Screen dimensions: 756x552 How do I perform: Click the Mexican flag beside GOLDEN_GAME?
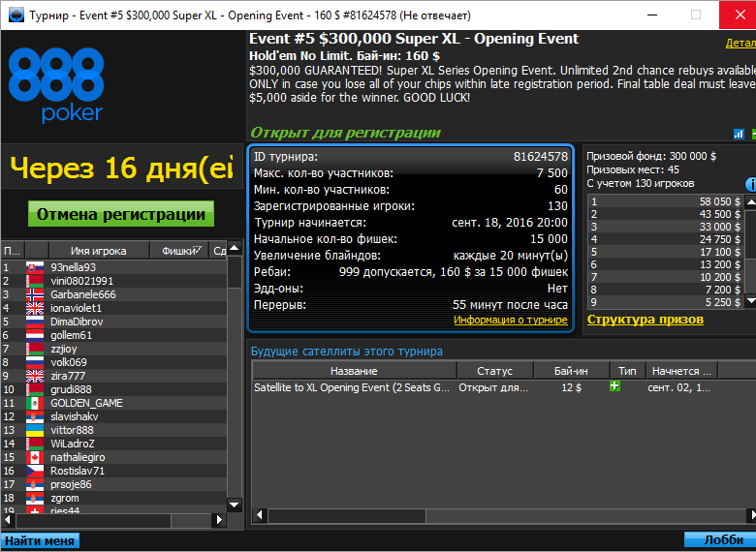point(35,403)
